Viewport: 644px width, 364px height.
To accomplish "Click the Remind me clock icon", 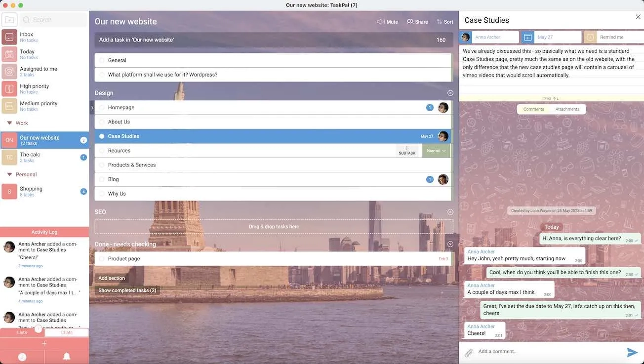I will coord(590,37).
